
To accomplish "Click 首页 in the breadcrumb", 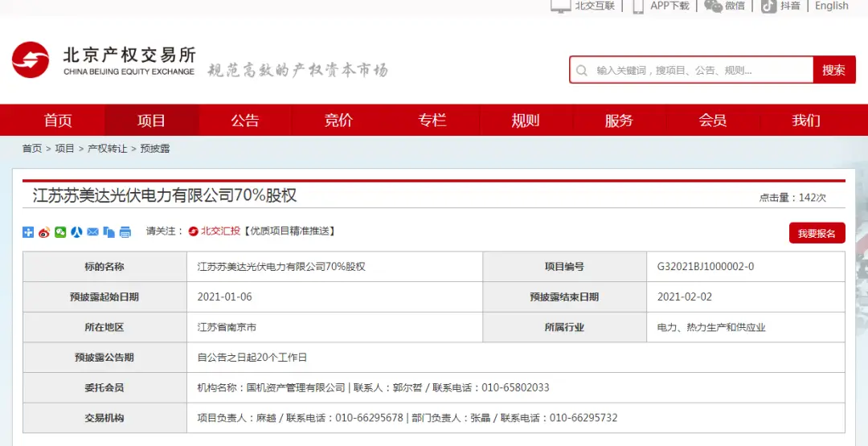I will tap(32, 149).
